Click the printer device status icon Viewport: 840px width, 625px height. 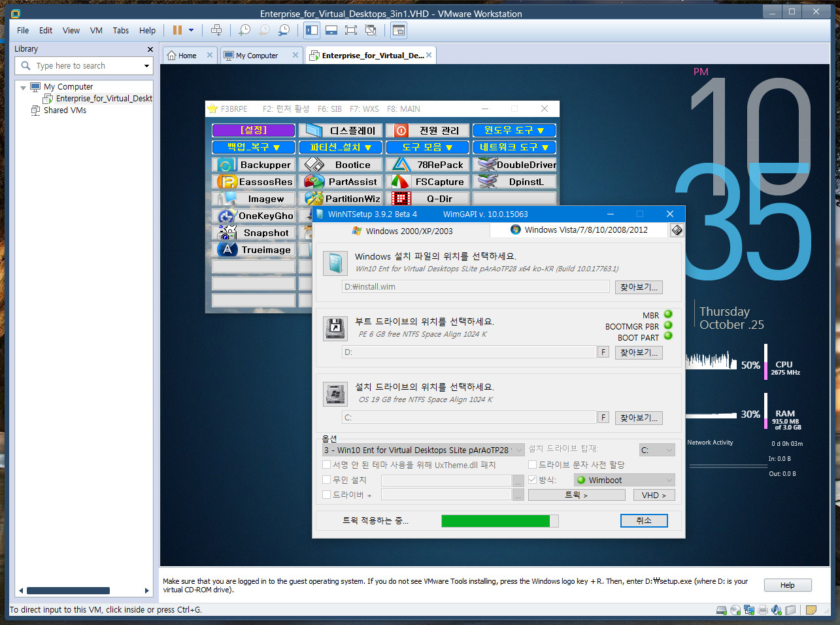coord(763,610)
